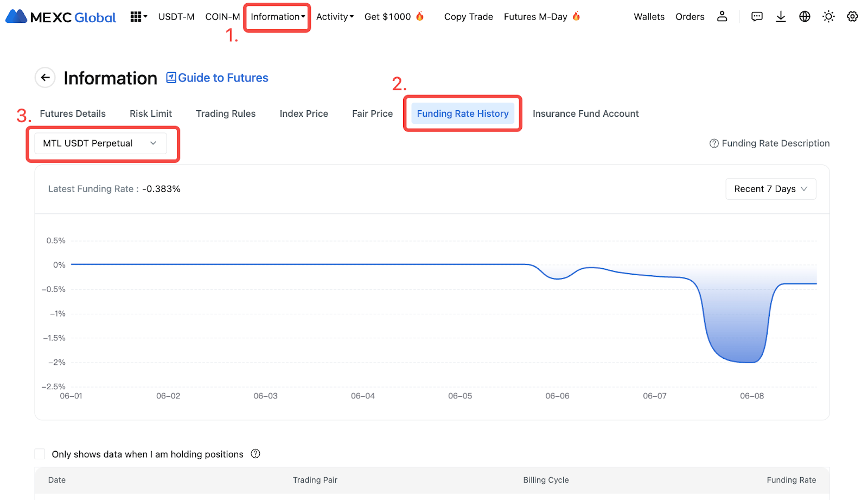
Task: Open the user profile icon
Action: pos(722,17)
